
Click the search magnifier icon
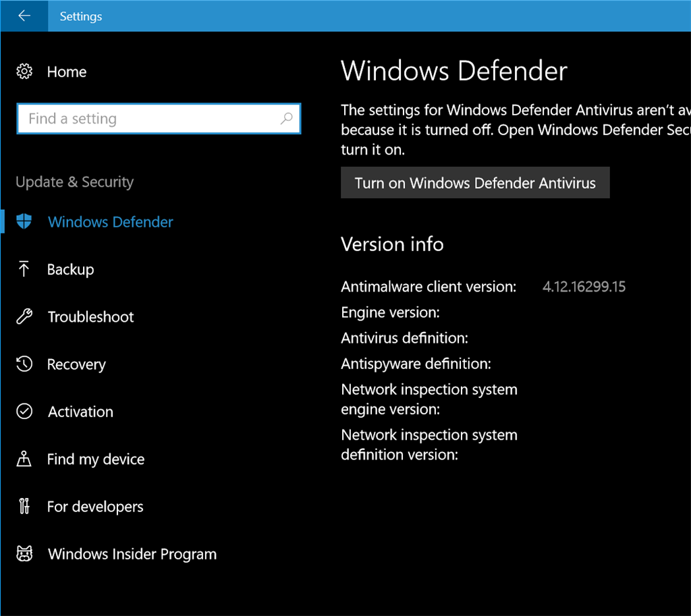286,118
